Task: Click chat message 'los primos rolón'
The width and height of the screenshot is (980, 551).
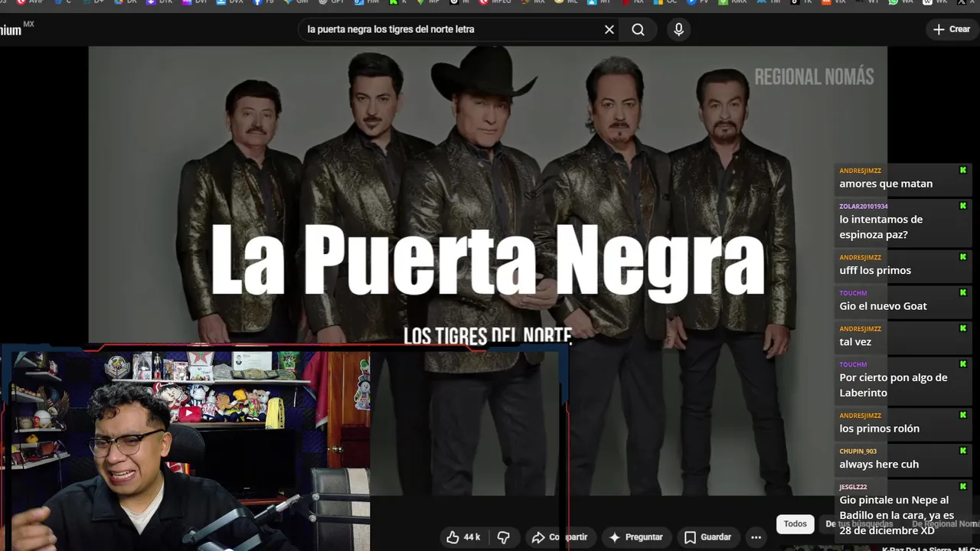Action: (x=879, y=429)
